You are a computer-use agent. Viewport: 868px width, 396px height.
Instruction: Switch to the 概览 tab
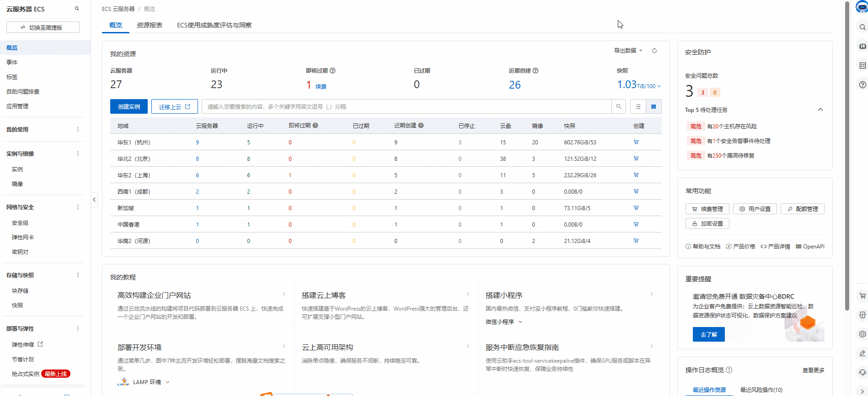pos(116,25)
